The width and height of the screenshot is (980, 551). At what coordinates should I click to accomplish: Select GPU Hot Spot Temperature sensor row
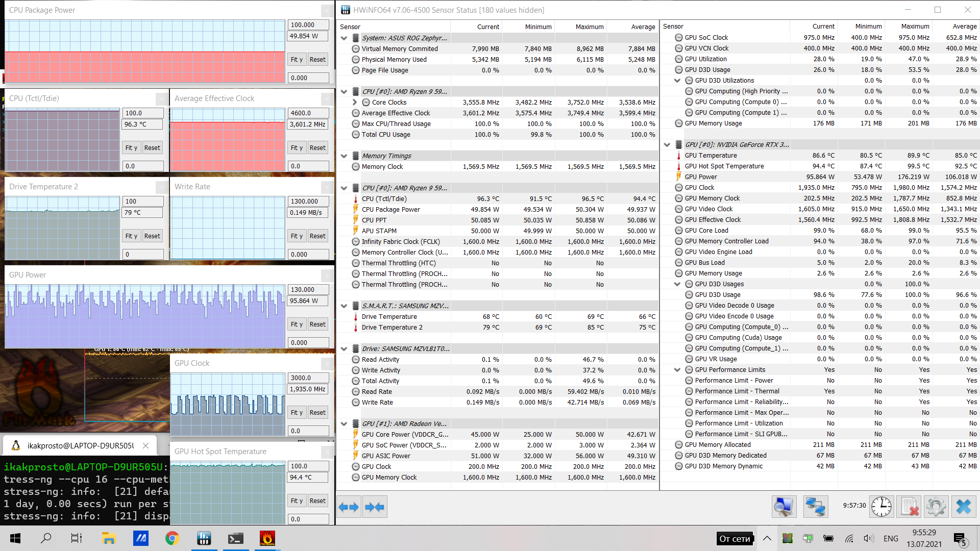[x=820, y=166]
